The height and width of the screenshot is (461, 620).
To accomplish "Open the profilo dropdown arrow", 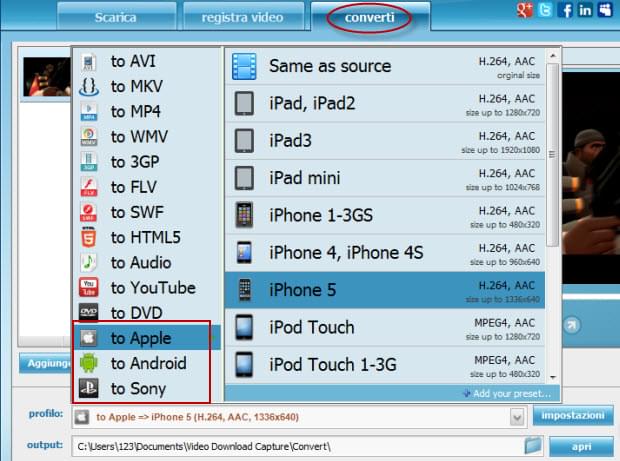I will pyautogui.click(x=517, y=417).
